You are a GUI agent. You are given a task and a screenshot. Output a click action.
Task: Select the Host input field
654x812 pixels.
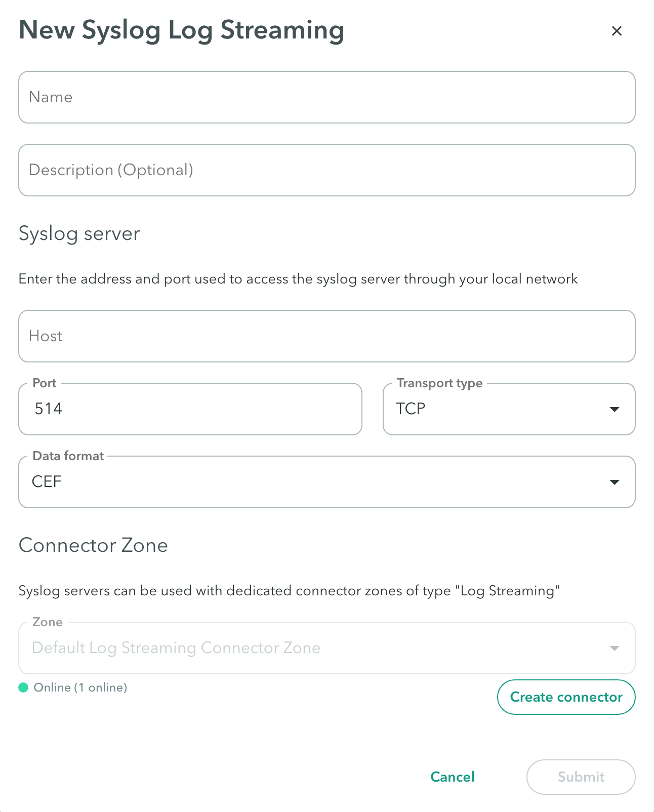click(326, 336)
